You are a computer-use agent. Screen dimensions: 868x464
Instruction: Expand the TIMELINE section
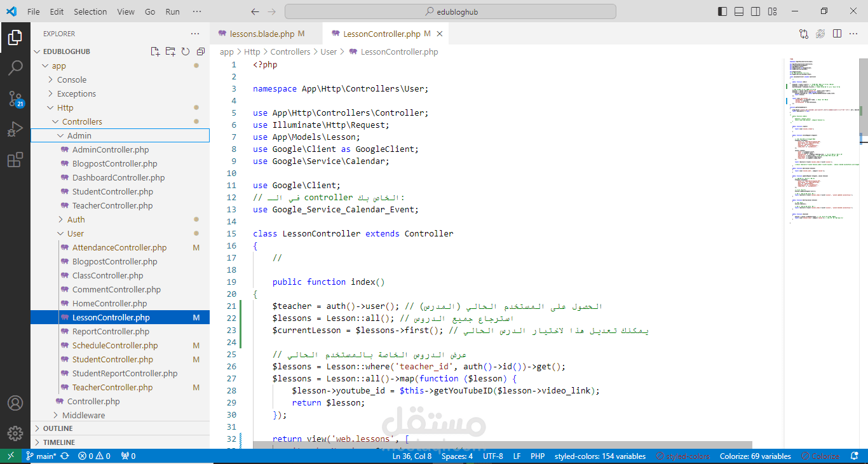pyautogui.click(x=119, y=442)
